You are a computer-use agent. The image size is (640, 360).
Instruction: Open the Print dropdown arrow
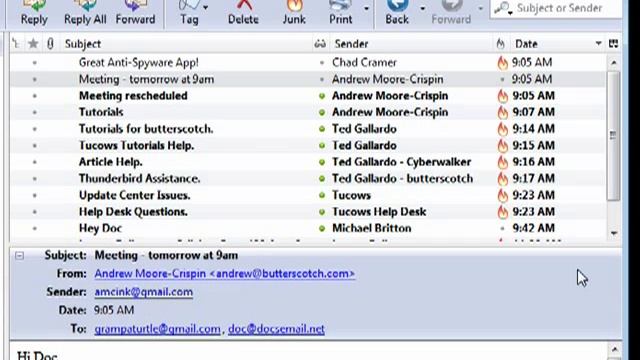366,8
